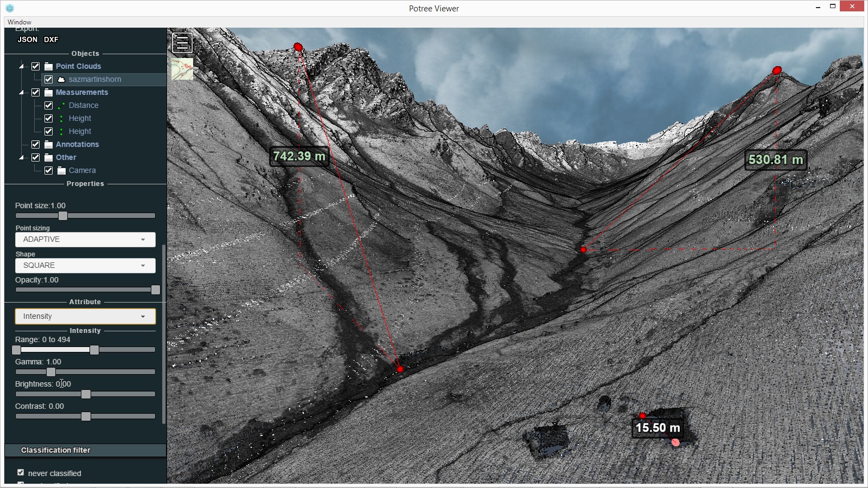Click the 742.39 m height label
The height and width of the screenshot is (488, 868).
point(299,156)
